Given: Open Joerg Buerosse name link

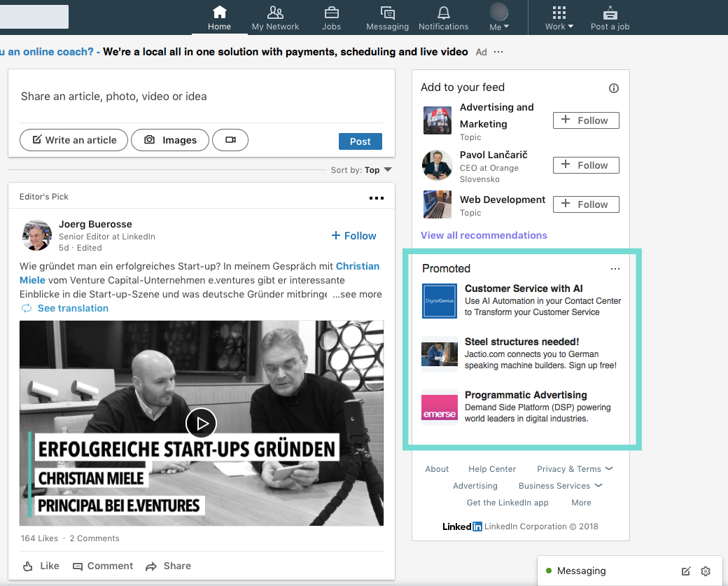Looking at the screenshot, I should (x=95, y=224).
